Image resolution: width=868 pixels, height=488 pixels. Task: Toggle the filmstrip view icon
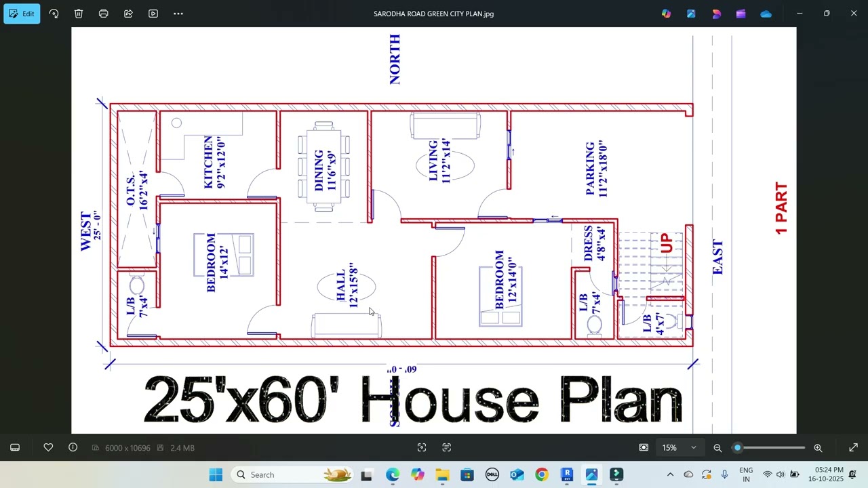(x=15, y=447)
